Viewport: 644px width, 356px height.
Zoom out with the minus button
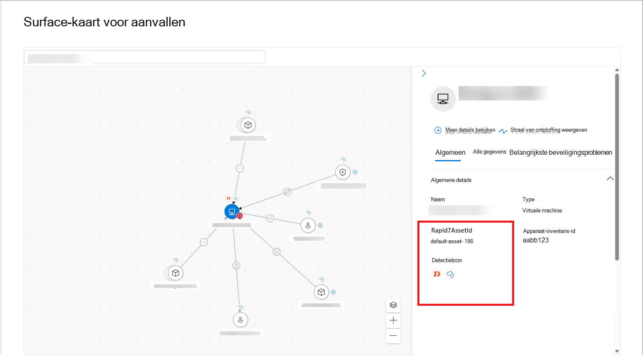[x=393, y=336]
